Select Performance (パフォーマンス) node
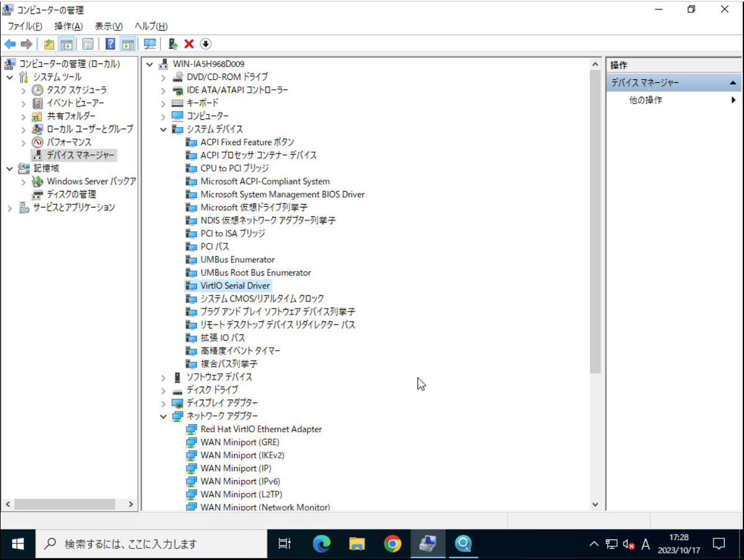 (69, 142)
